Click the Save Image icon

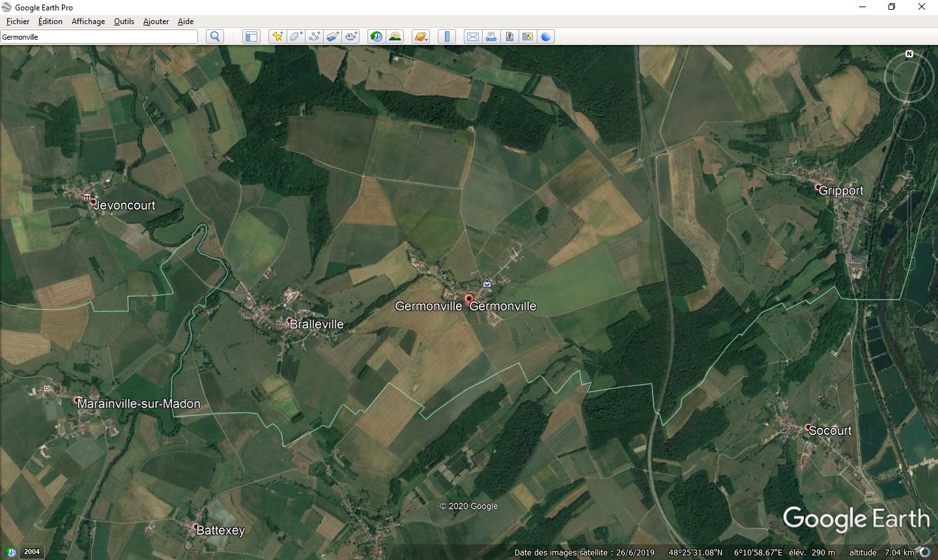[509, 36]
